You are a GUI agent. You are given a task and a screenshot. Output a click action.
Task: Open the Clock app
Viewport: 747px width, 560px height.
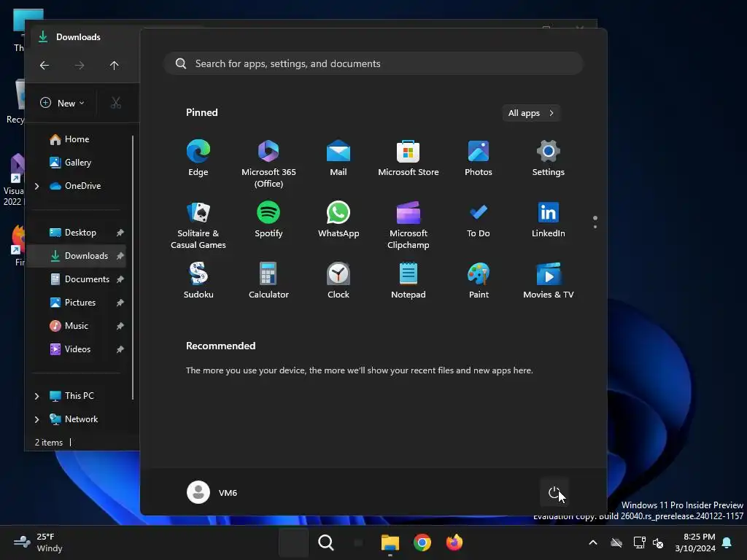tap(338, 281)
